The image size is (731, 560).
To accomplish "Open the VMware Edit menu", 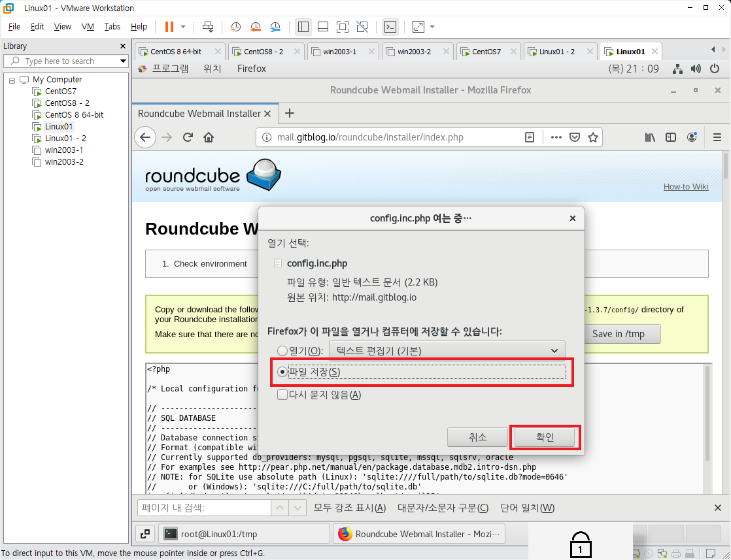I will tap(37, 27).
